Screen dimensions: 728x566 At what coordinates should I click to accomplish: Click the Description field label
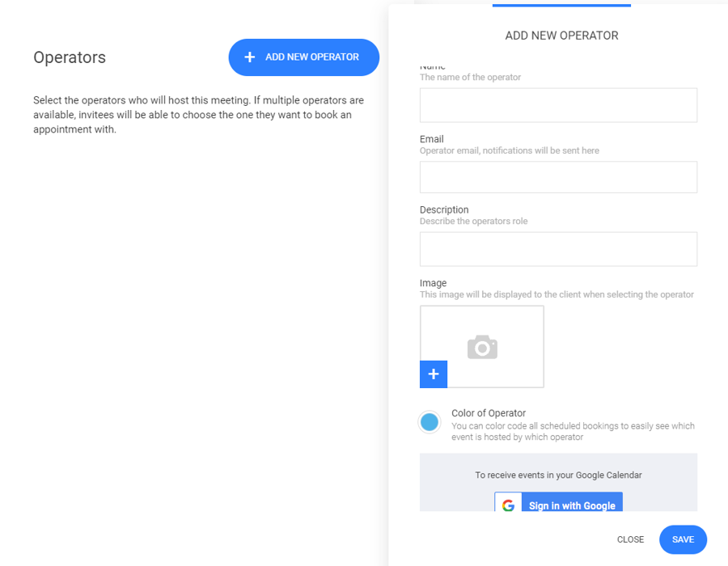444,209
